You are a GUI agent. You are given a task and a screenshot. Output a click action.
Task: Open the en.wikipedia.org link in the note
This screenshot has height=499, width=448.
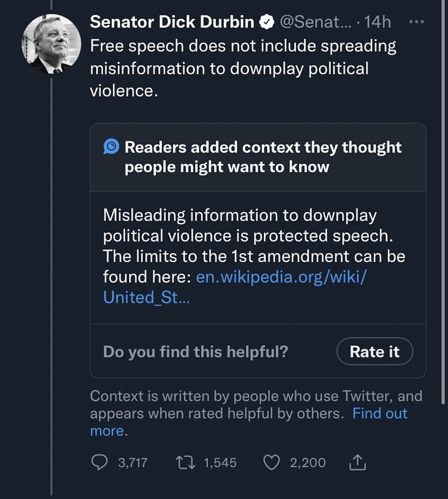pos(281,277)
